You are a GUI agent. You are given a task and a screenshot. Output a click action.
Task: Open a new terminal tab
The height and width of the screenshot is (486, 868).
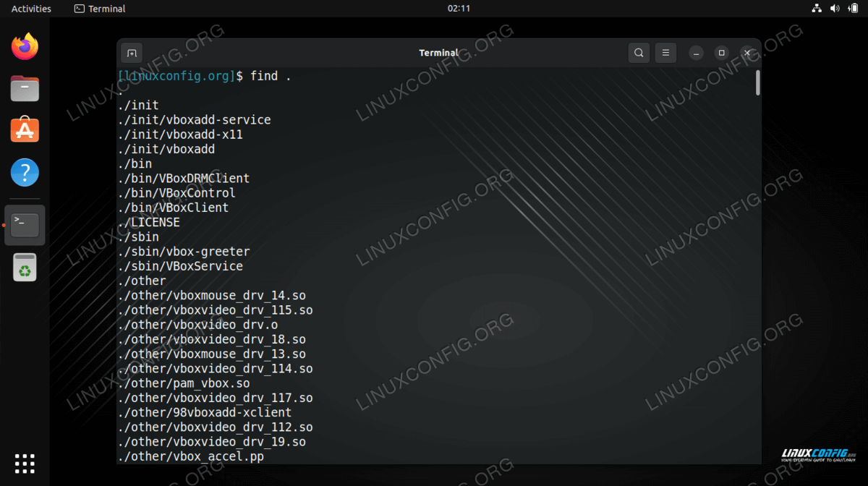(x=132, y=53)
